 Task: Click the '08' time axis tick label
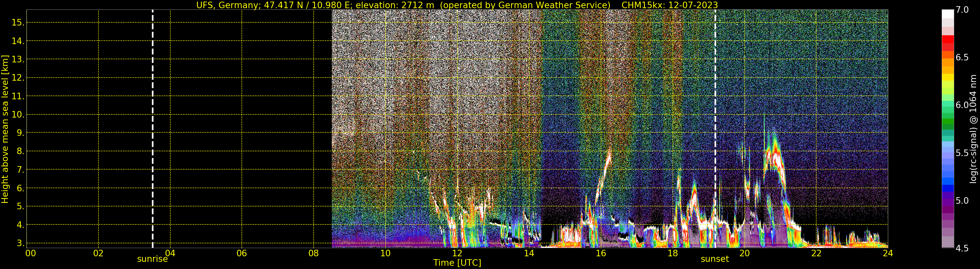(x=313, y=253)
